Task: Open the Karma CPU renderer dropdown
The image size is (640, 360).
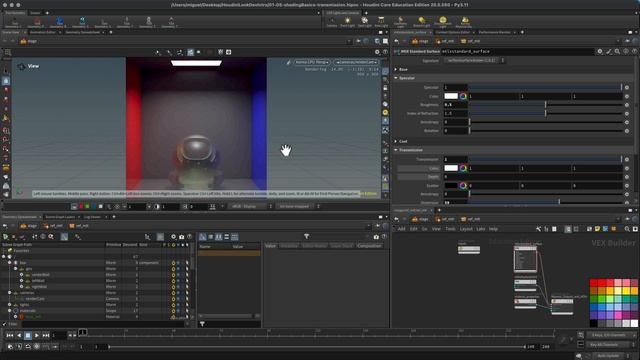Action: tap(312, 62)
